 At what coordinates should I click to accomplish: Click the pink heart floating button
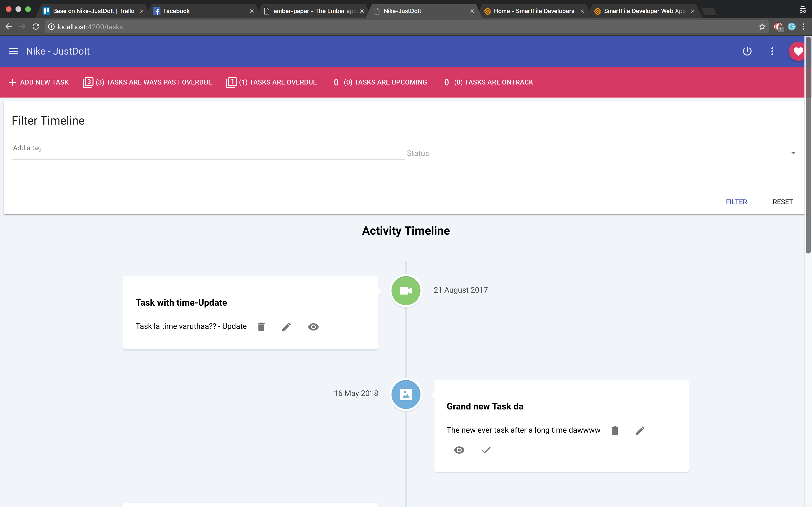click(x=797, y=51)
